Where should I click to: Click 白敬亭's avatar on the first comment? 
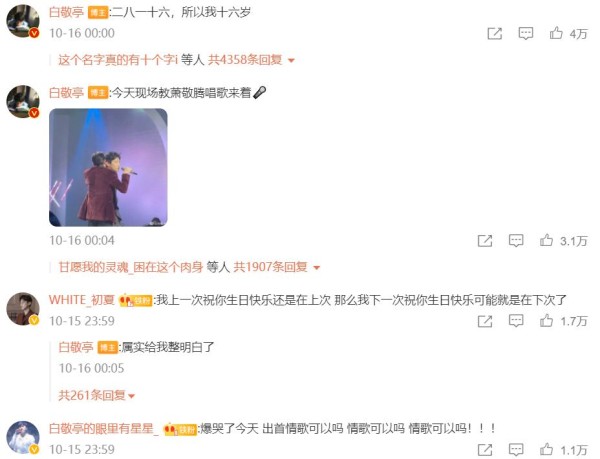click(x=23, y=21)
